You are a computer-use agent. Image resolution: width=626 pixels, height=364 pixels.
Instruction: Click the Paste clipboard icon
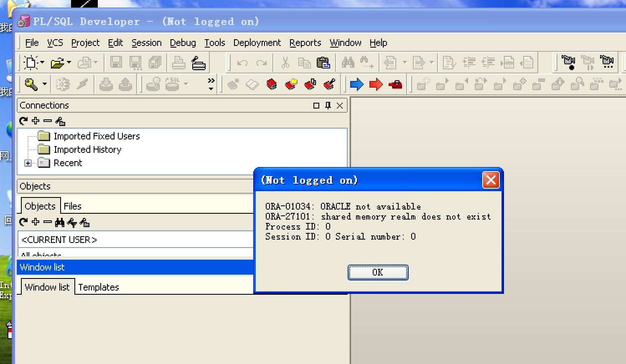click(323, 63)
